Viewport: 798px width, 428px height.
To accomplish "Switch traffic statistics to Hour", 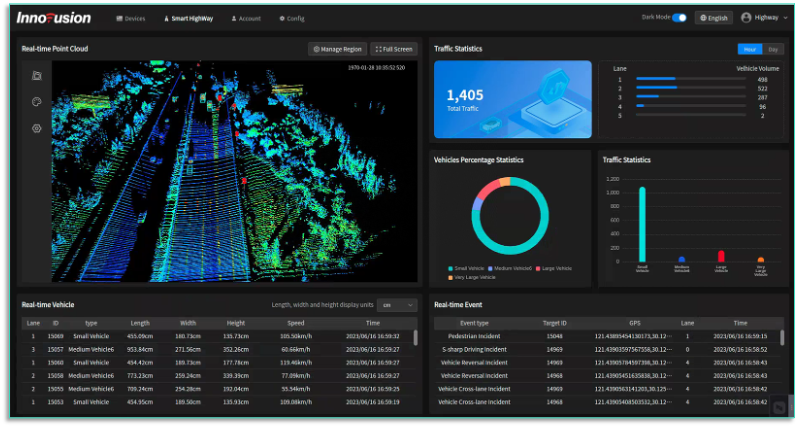I will tap(750, 49).
